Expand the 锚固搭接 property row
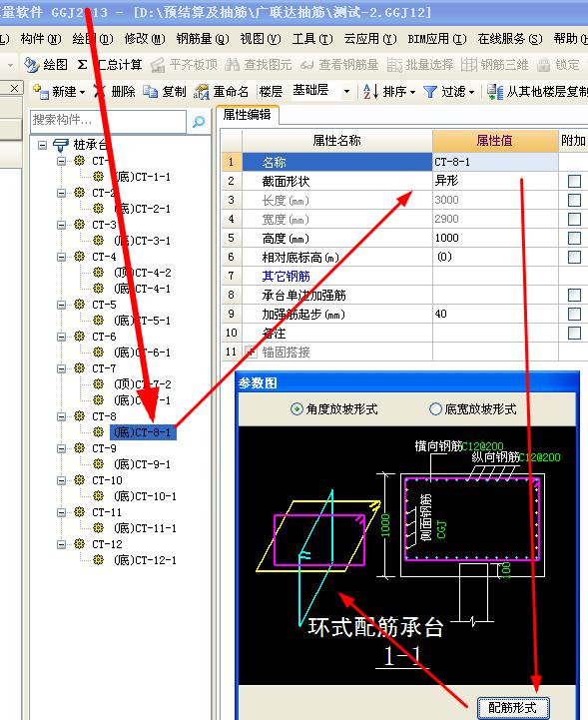The image size is (588, 720). 251,353
